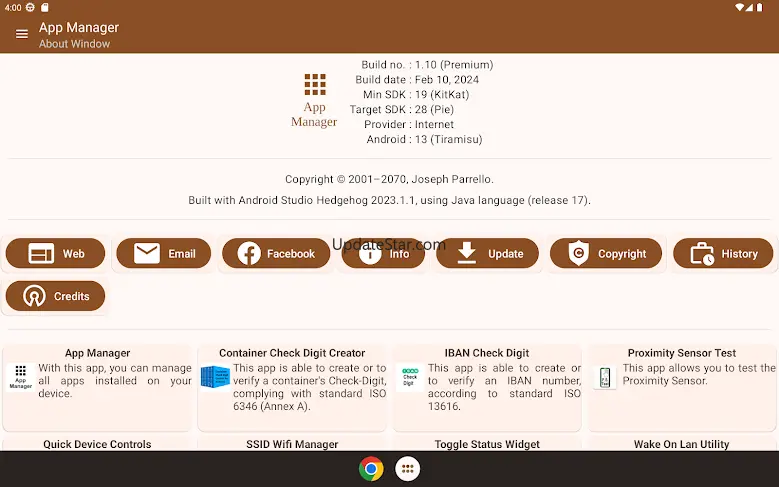Viewport: 779px width, 487px height.
Task: Show the History button
Action: tap(723, 253)
